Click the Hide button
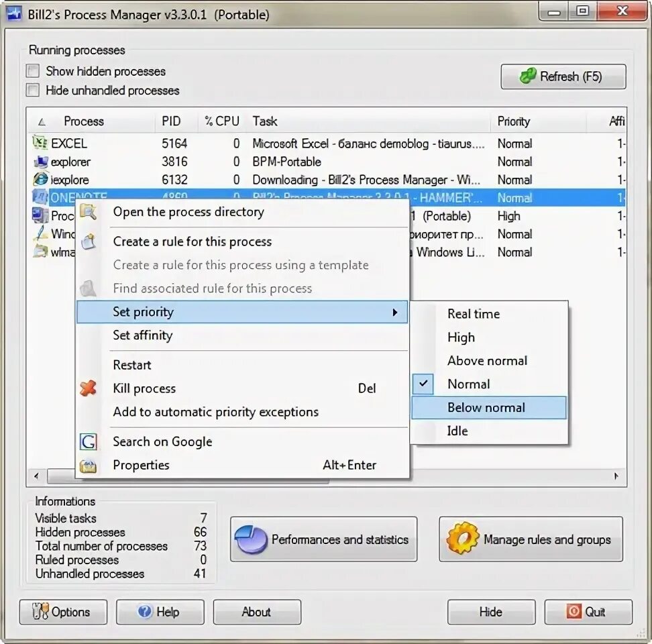The image size is (652, 644). 491,612
